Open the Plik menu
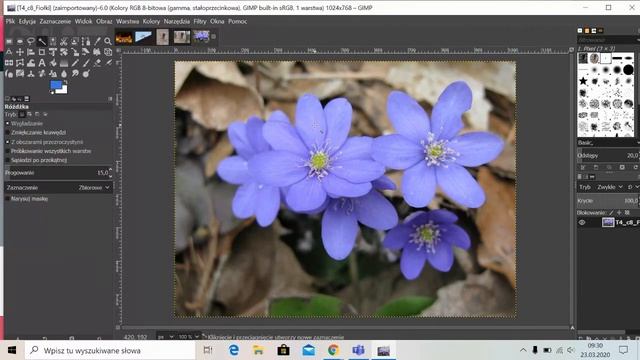Viewport: 640px width, 360px height. tap(10, 21)
